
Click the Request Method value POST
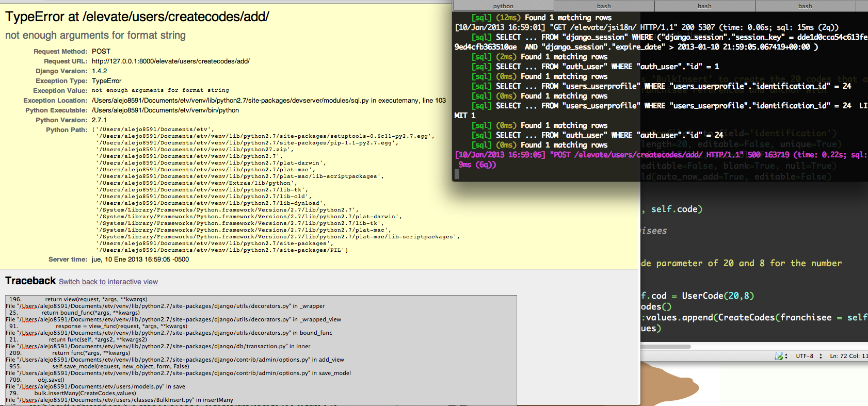[x=101, y=51]
